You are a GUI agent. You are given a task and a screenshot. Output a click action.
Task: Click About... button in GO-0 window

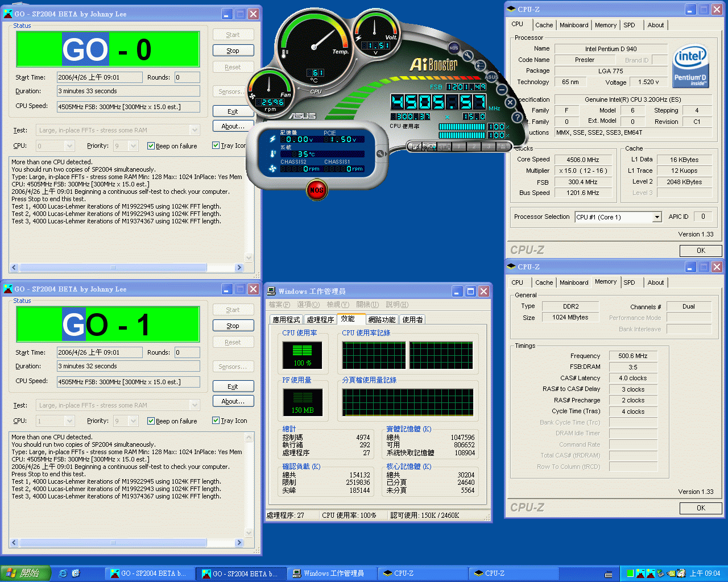click(233, 126)
